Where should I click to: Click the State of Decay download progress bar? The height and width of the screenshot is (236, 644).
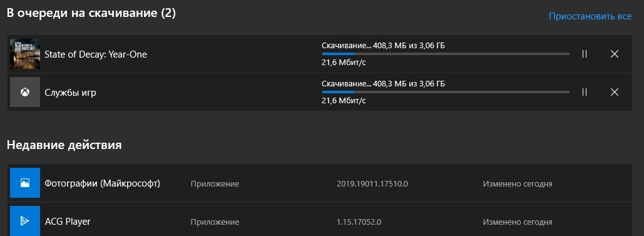[x=446, y=54]
